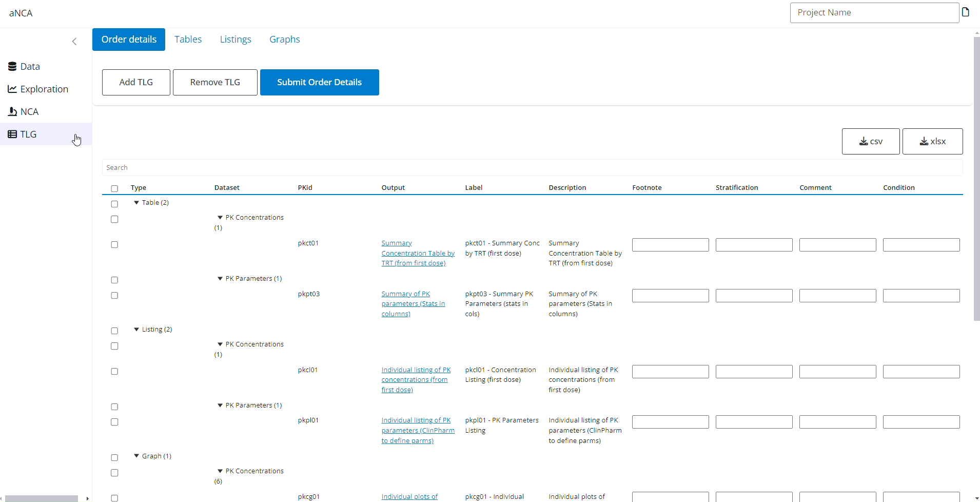Select the TLG sidebar icon

(x=12, y=134)
